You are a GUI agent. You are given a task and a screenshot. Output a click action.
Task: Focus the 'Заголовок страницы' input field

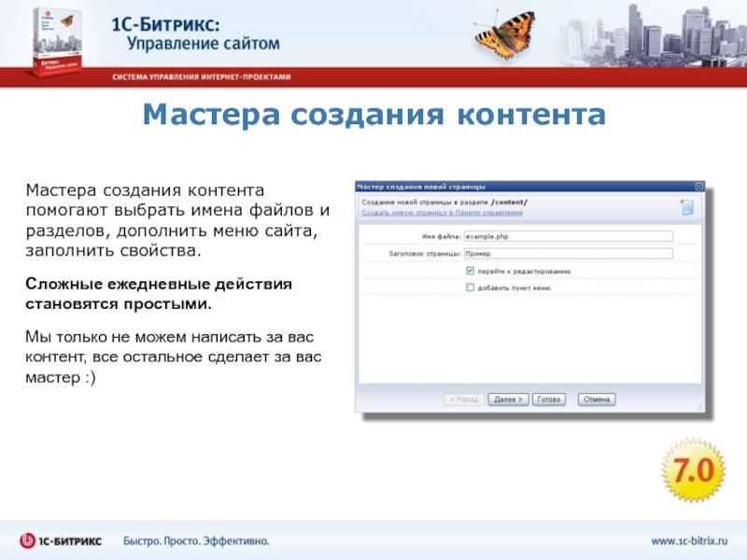click(569, 253)
